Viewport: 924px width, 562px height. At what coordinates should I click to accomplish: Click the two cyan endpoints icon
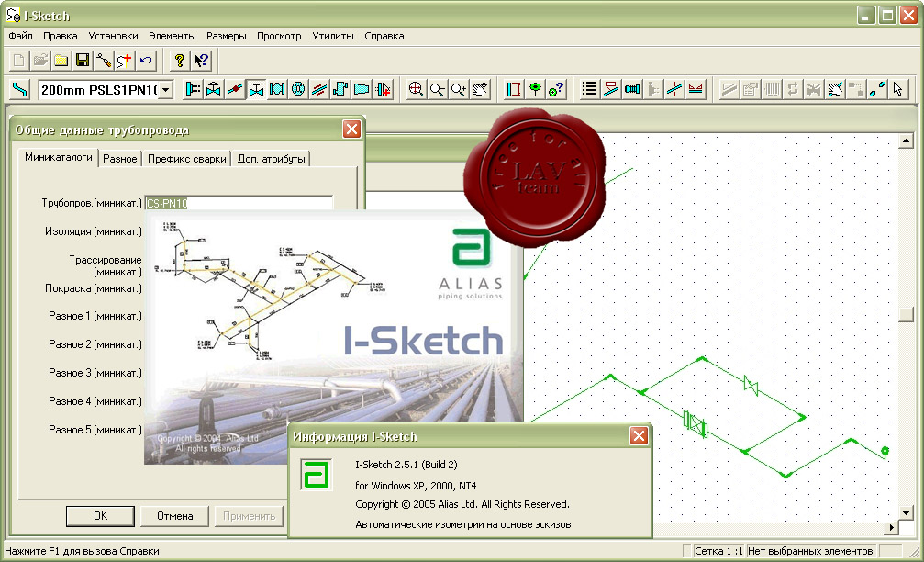point(877,90)
